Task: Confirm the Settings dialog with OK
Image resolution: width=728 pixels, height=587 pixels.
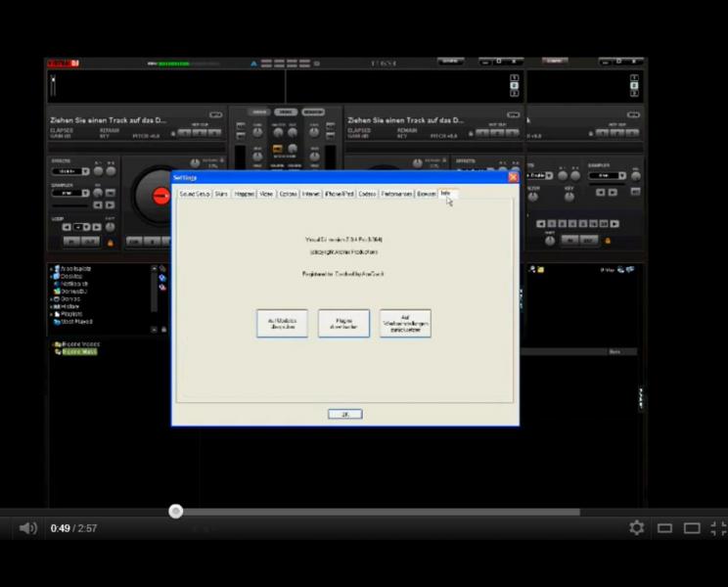Action: [x=345, y=414]
